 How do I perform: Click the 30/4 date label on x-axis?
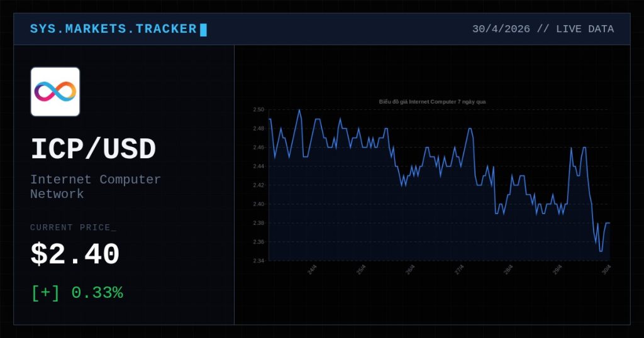tap(607, 270)
